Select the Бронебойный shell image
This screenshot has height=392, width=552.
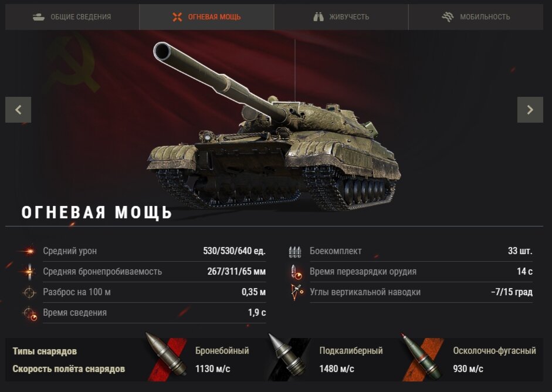[167, 356]
